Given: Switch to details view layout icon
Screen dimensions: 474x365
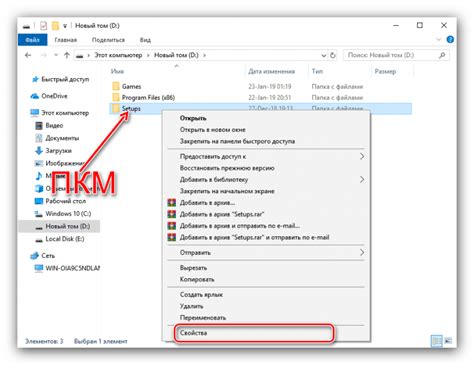Looking at the screenshot, I should 436,341.
